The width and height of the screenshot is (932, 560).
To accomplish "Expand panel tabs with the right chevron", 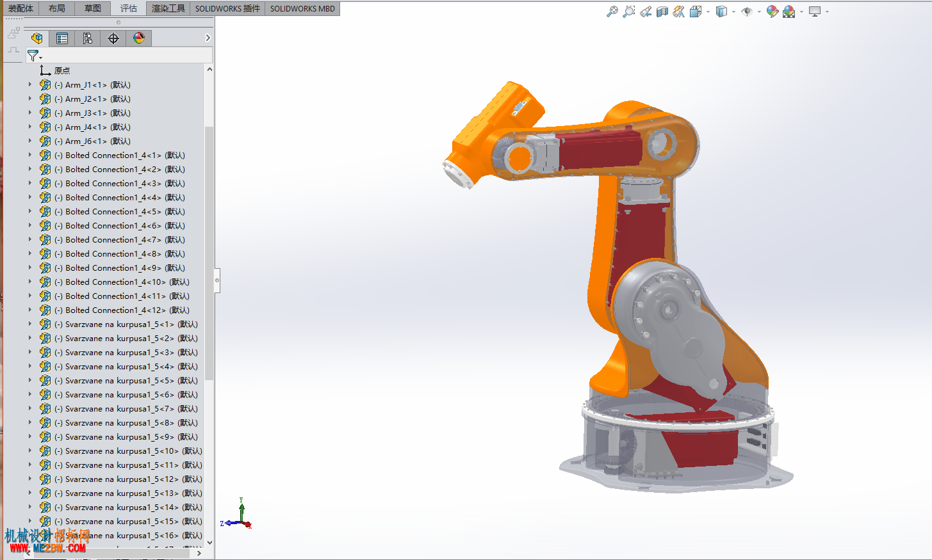I will click(x=208, y=38).
